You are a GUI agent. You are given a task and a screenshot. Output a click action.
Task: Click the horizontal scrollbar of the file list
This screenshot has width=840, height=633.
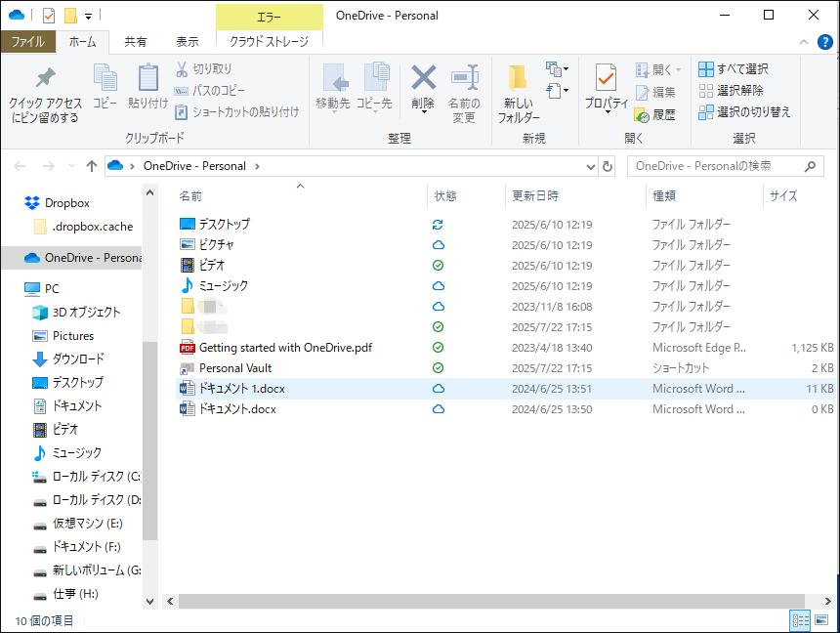[x=491, y=601]
